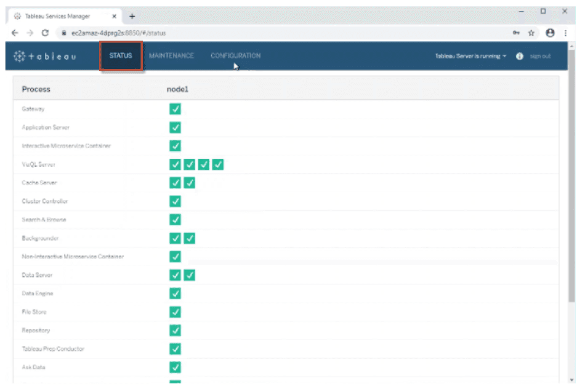Click the second Backgrounder status checkmark
Viewport: 585px width, 392px height.
[x=190, y=238]
